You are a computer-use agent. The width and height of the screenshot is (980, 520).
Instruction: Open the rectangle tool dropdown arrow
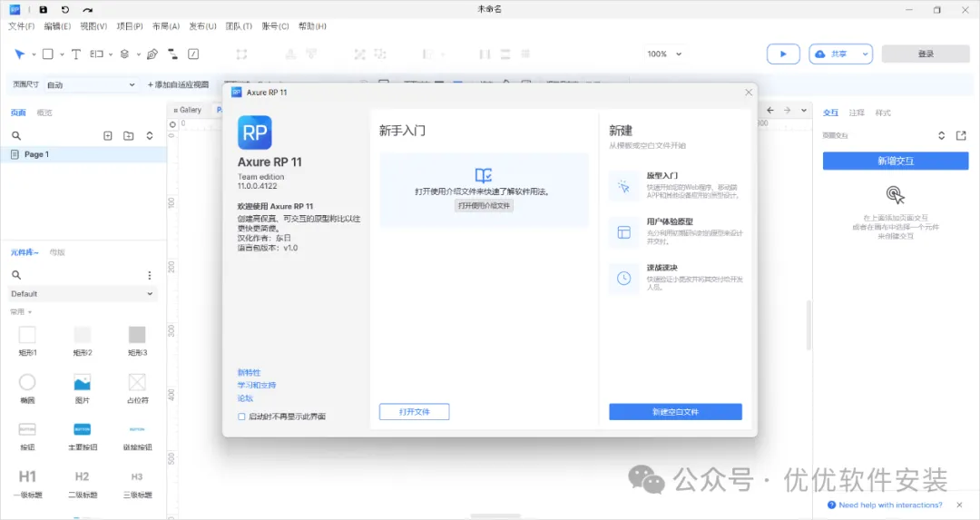click(62, 54)
